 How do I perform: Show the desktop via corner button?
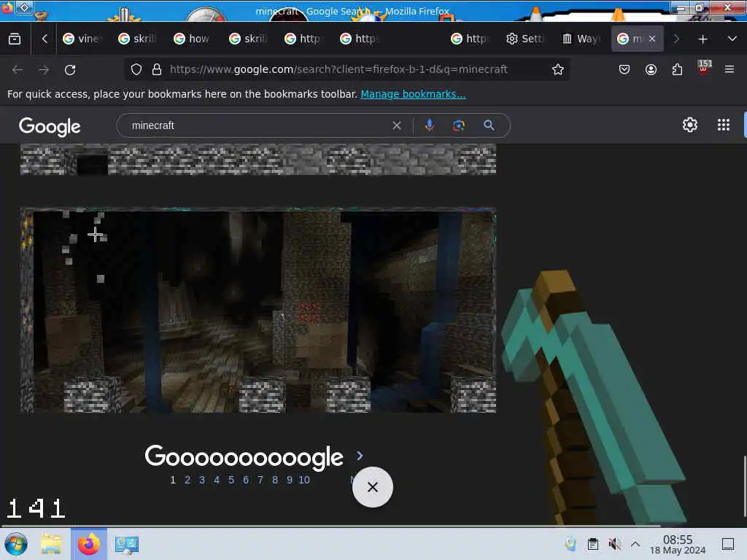pos(728,544)
